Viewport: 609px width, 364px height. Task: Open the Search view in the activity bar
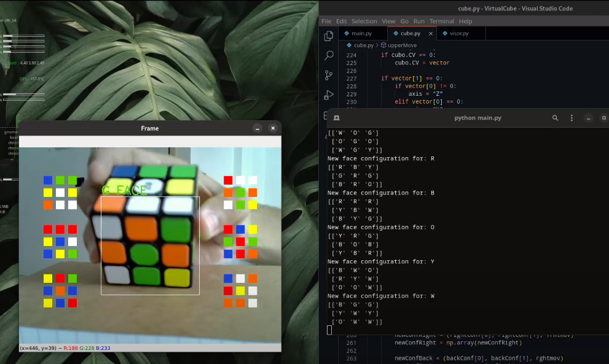point(329,53)
